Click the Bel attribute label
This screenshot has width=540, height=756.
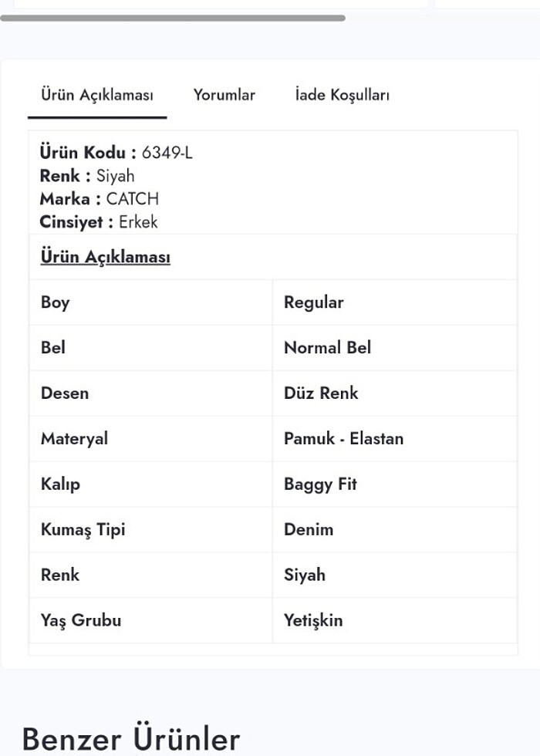tap(52, 348)
